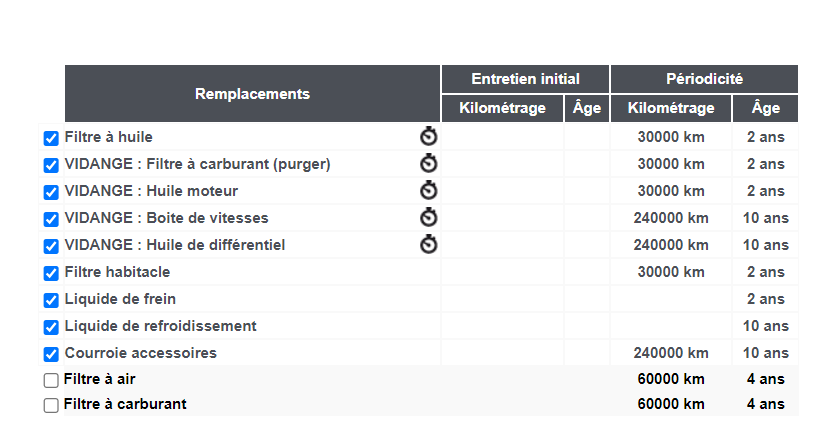Click the stopwatch icon for Huile moteur
This screenshot has width=813, height=432.
[429, 190]
